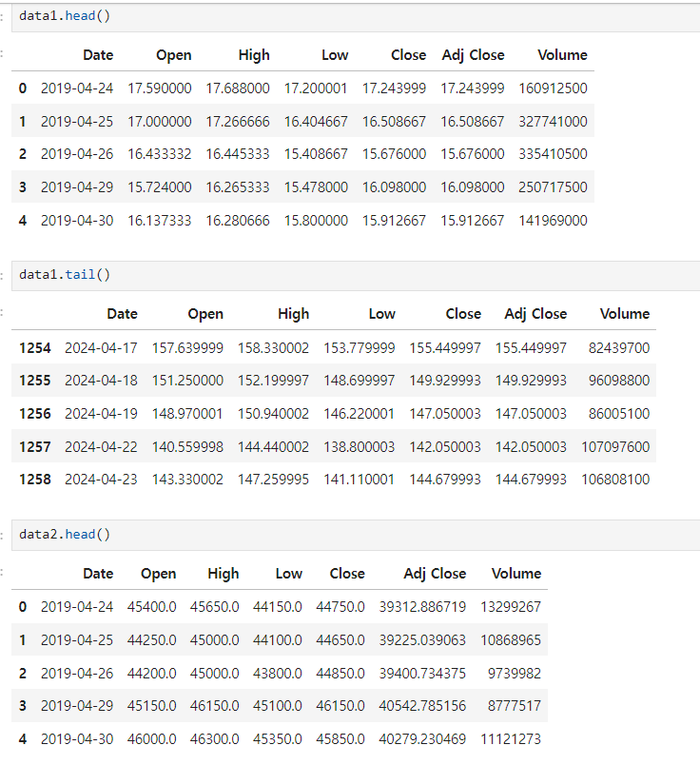This screenshot has width=700, height=765.
Task: Click Open value 45400.0
Action: point(152,607)
